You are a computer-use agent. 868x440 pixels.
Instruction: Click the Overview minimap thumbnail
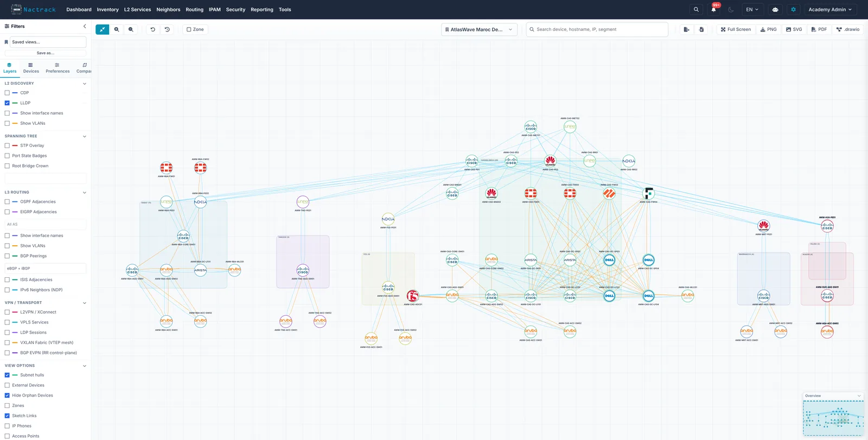(833, 418)
